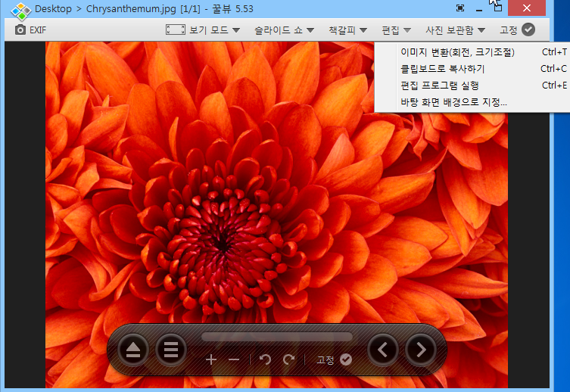Image resolution: width=570 pixels, height=392 pixels.
Task: Expand the 사진 보관함 dropdown
Action: coord(456,30)
